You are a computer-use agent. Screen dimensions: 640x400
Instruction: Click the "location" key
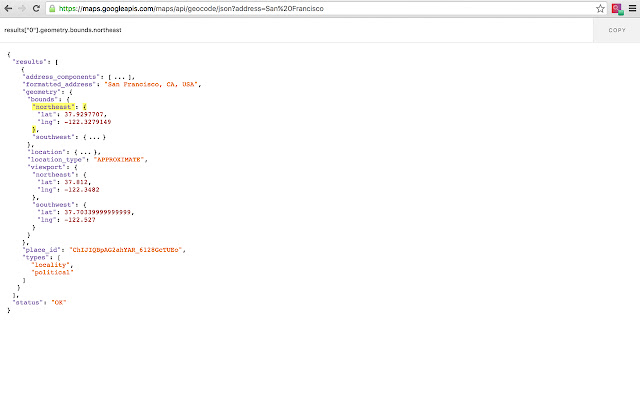pos(47,152)
